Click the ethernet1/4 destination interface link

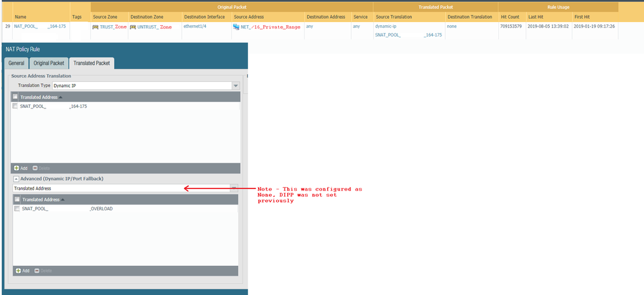point(196,26)
